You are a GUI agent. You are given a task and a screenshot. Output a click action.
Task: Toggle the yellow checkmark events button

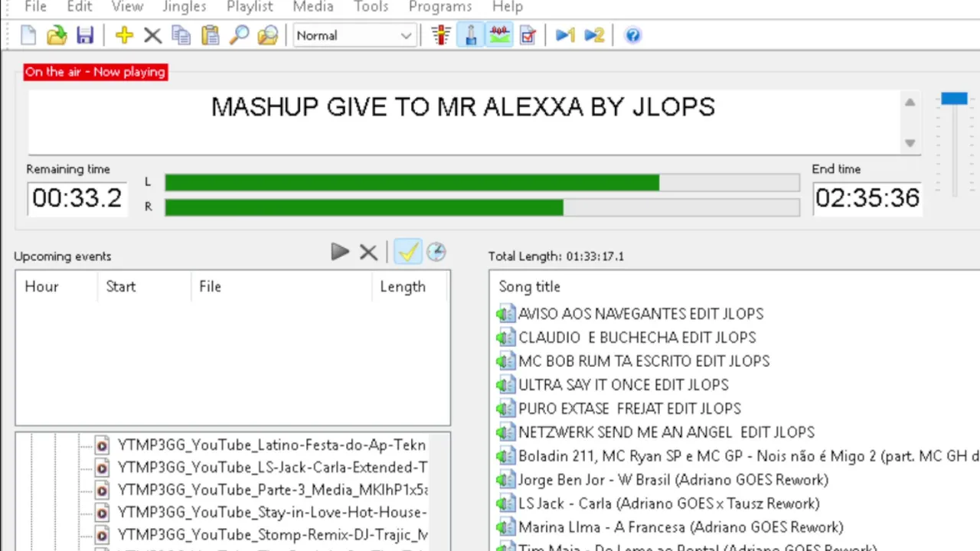(x=407, y=252)
